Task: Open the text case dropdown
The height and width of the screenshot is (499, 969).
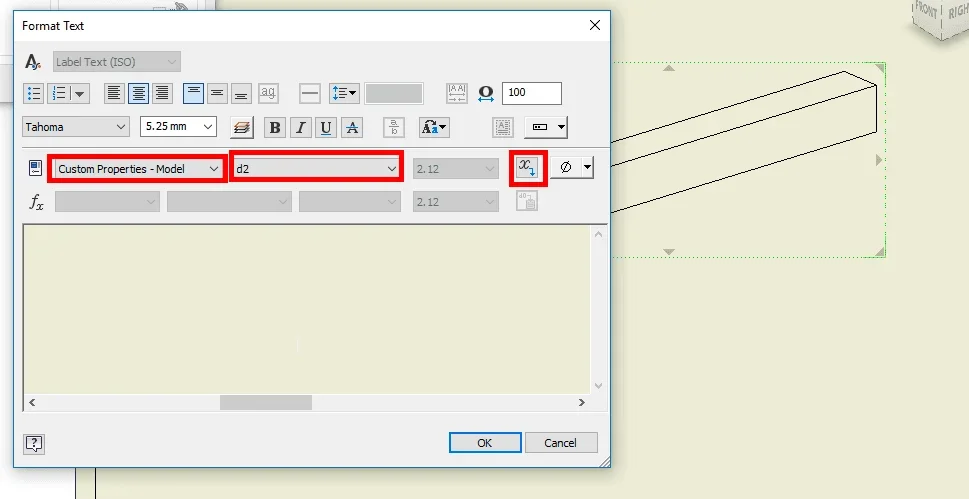Action: 434,128
